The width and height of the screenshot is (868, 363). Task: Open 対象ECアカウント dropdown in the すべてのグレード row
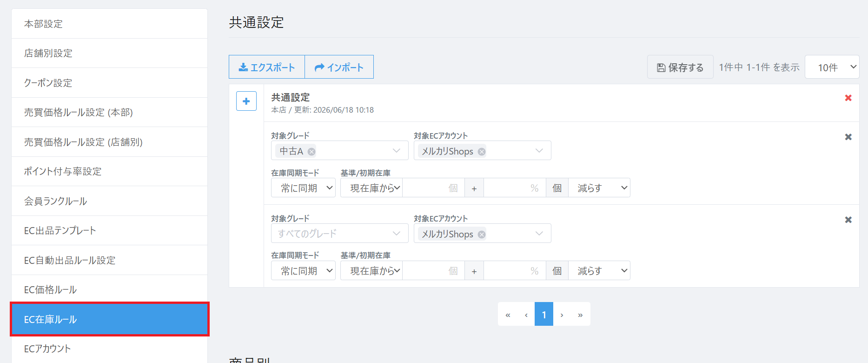[482, 233]
